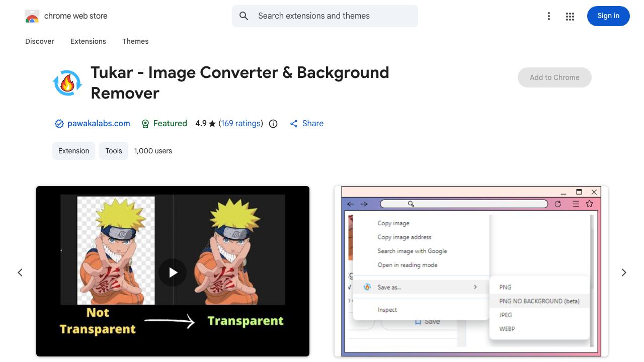The width and height of the screenshot is (644, 362).
Task: Open the Google apps grid
Action: click(570, 16)
